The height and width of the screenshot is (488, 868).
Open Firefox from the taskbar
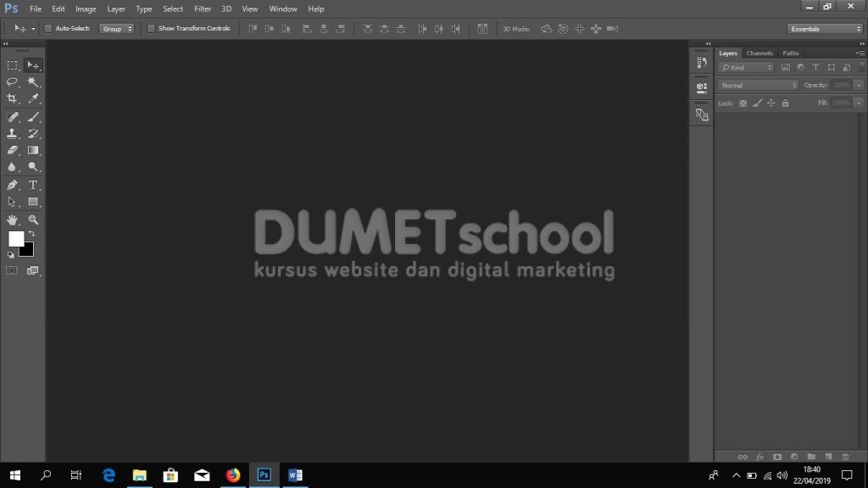tap(233, 475)
